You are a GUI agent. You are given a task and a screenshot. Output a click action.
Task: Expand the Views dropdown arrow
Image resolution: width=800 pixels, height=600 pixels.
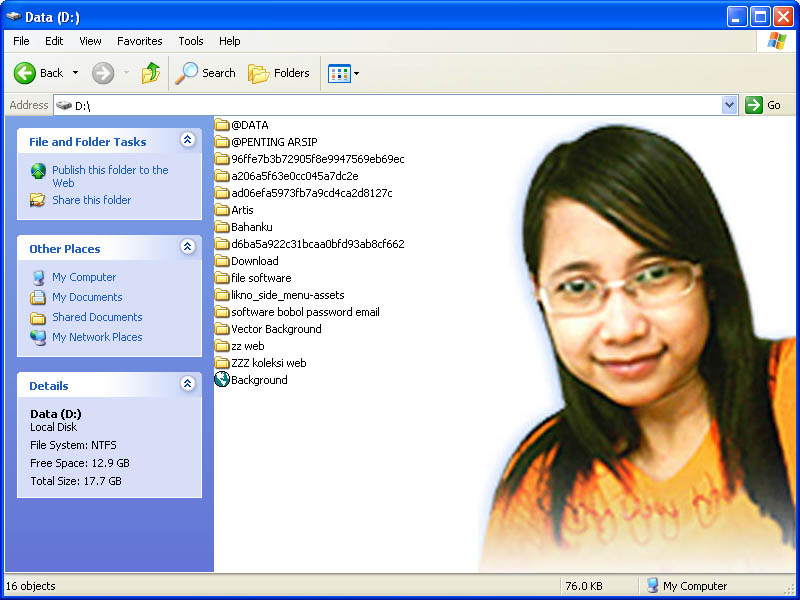pyautogui.click(x=357, y=73)
